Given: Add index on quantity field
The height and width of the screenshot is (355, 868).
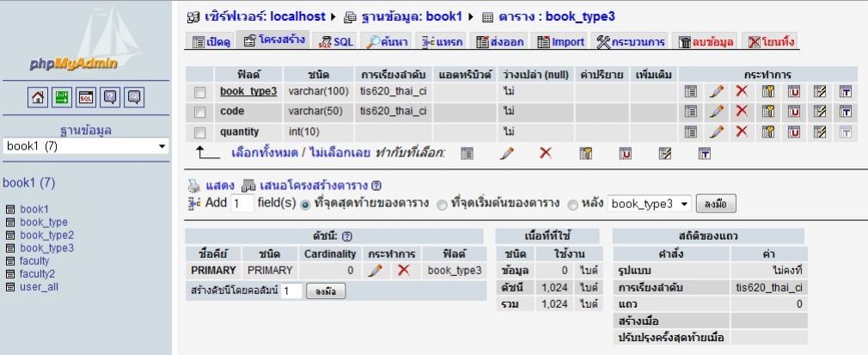Looking at the screenshot, I should coord(820,132).
